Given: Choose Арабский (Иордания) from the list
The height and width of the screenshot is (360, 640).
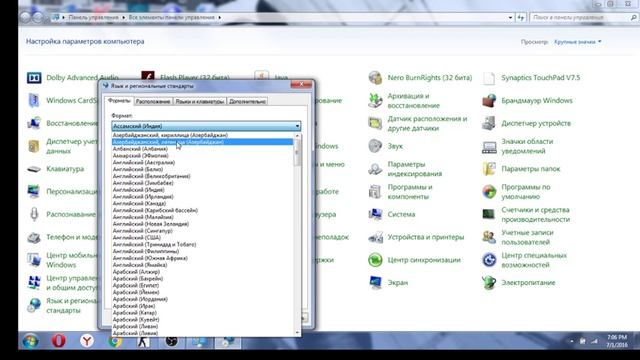Looking at the screenshot, I should click(x=202, y=299).
